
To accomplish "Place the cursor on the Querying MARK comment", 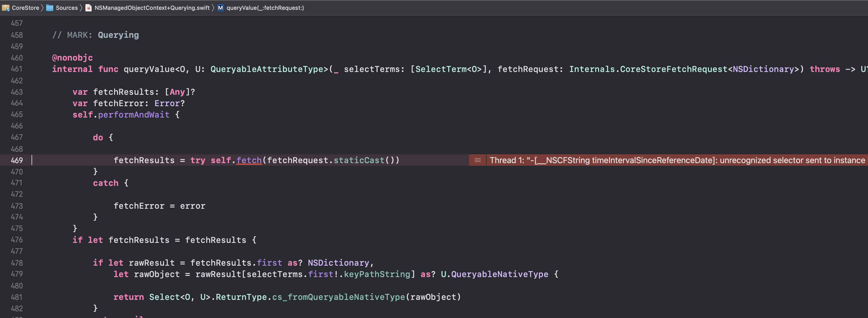I will [118, 35].
